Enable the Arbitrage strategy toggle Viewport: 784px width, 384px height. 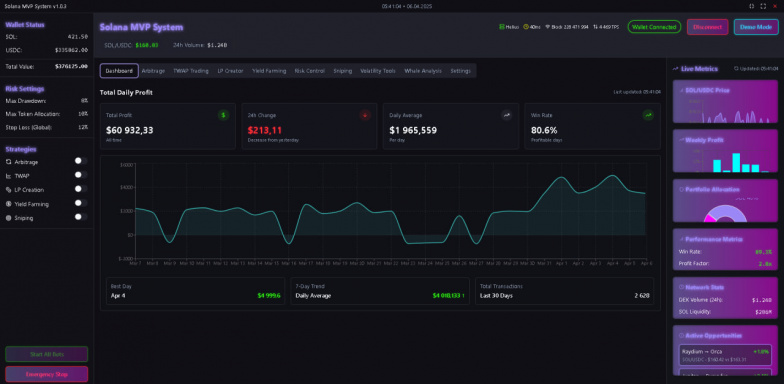click(81, 161)
